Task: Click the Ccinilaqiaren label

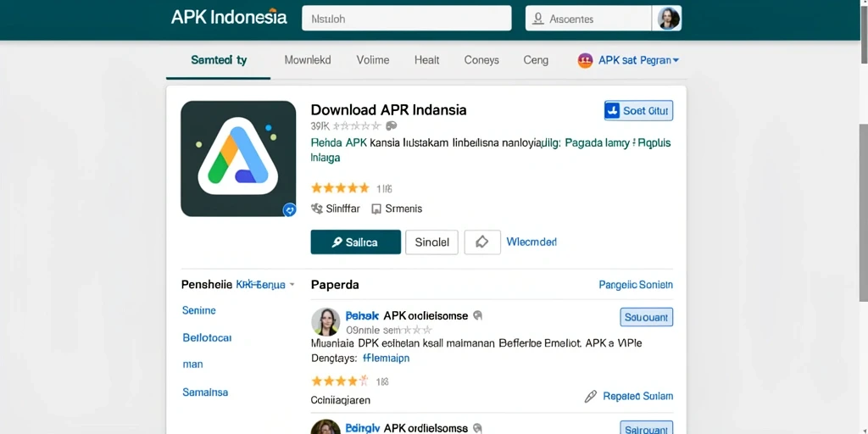Action: coord(341,400)
